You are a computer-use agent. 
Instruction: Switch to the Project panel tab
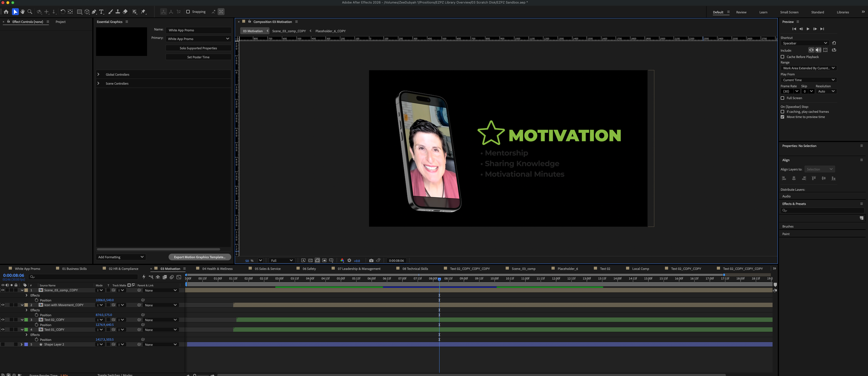point(60,22)
